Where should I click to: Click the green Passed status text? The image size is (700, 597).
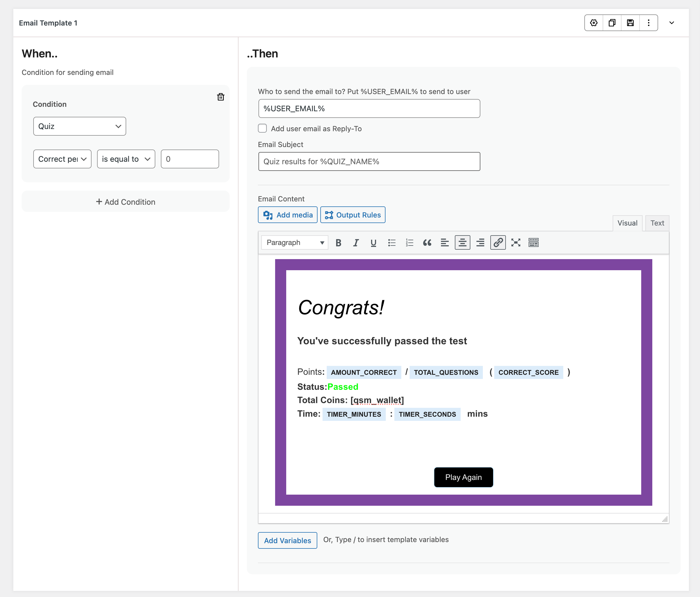click(x=343, y=387)
